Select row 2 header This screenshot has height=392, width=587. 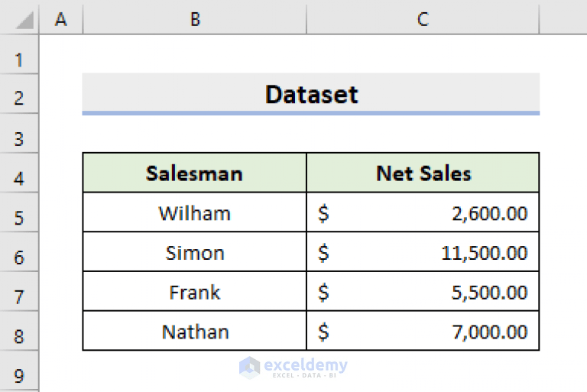pos(19,94)
